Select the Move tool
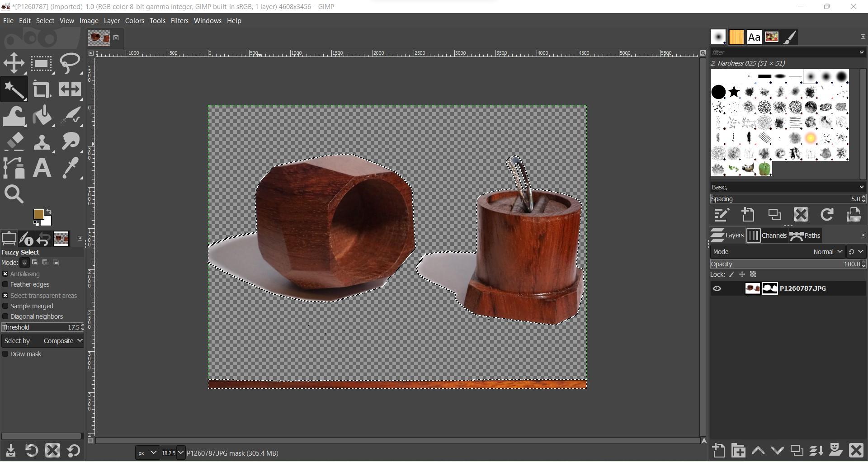868x462 pixels. click(14, 63)
